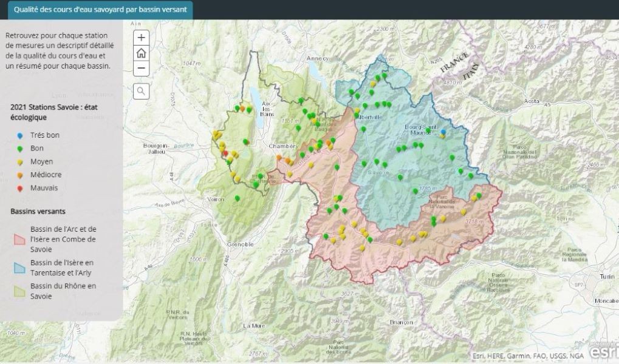Zoom in with the plus button
This screenshot has height=364, width=619.
click(x=142, y=38)
